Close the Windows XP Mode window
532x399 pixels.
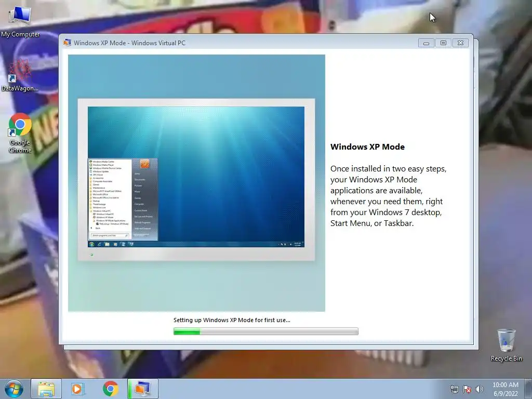coord(460,43)
